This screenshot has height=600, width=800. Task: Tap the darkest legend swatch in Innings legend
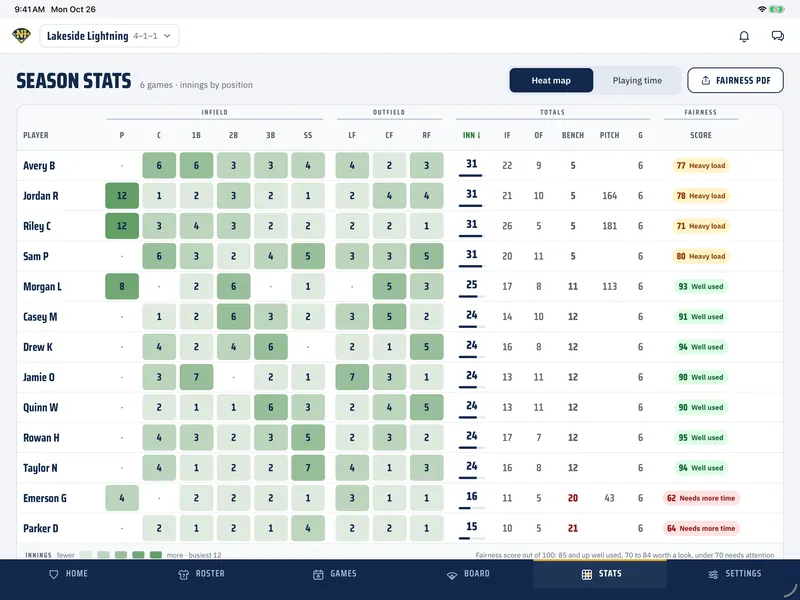(x=156, y=555)
